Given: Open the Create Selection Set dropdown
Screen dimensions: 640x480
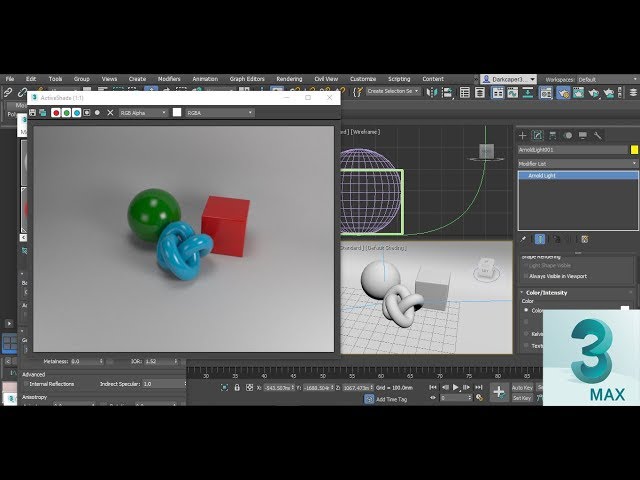Looking at the screenshot, I should point(393,91).
